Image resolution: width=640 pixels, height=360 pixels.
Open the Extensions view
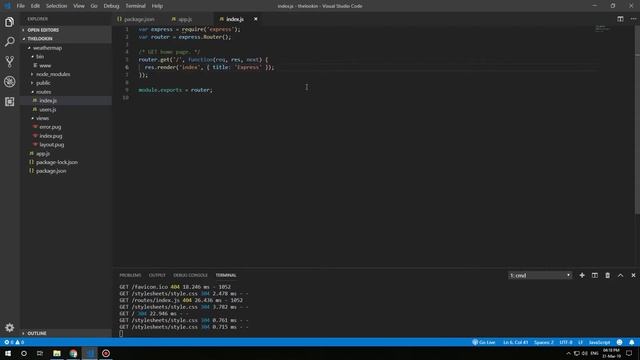(9, 101)
